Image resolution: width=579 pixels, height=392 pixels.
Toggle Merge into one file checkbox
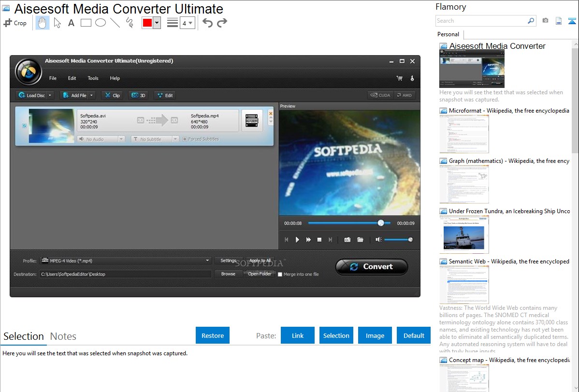pos(280,275)
